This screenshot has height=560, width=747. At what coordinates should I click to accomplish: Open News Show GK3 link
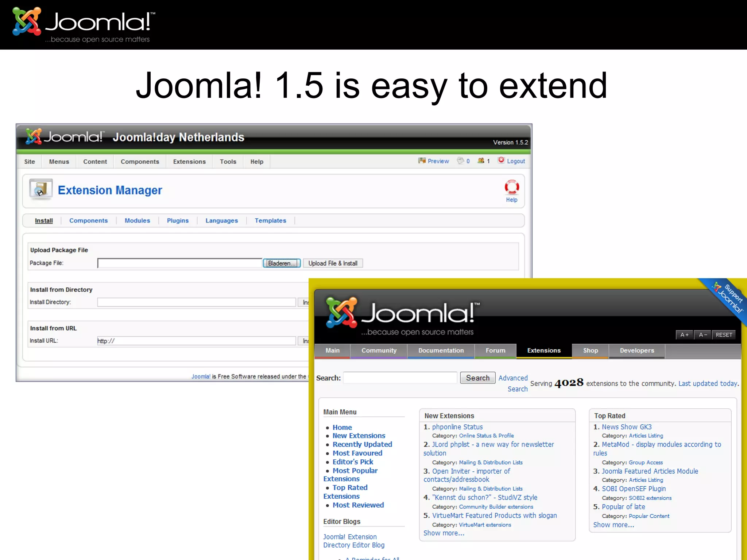pyautogui.click(x=627, y=427)
